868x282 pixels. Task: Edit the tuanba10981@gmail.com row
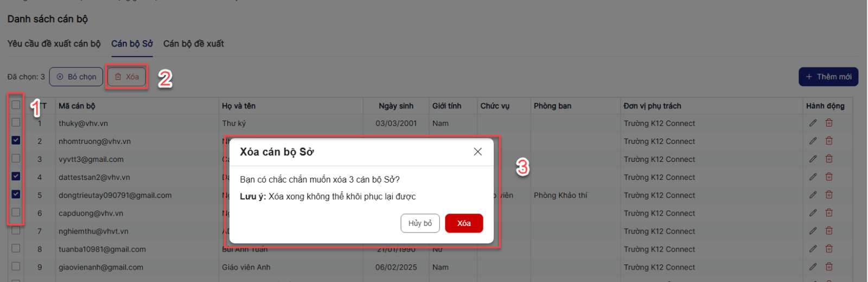pos(813,249)
